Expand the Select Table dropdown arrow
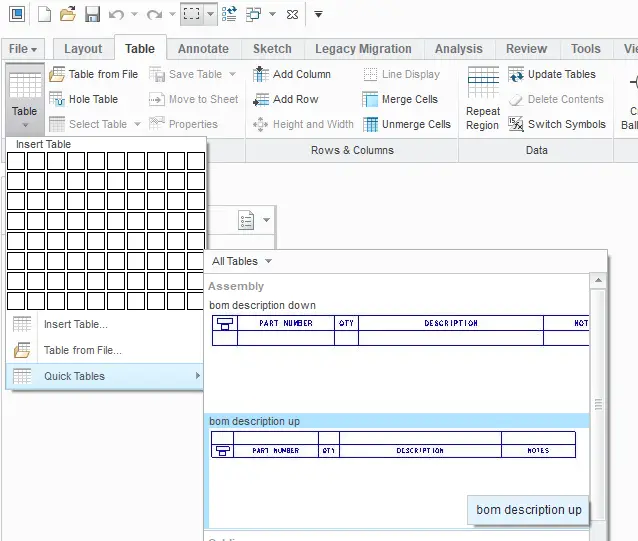Viewport: 638px width, 541px height. coord(138,124)
